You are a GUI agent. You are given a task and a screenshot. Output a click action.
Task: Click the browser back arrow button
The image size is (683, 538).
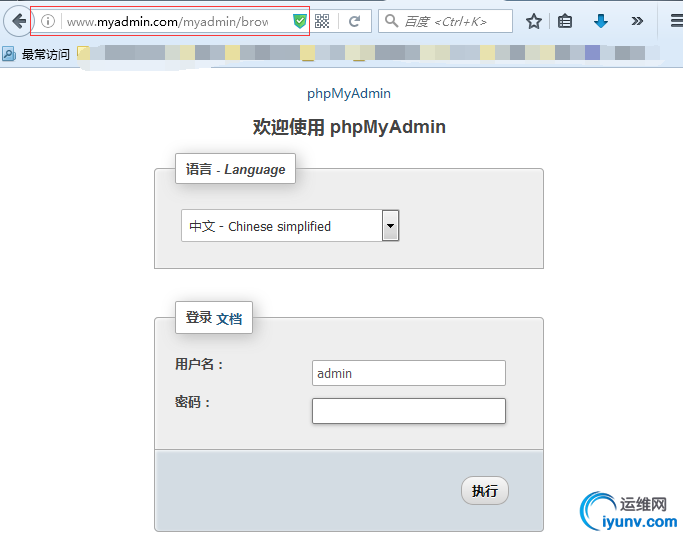click(18, 20)
